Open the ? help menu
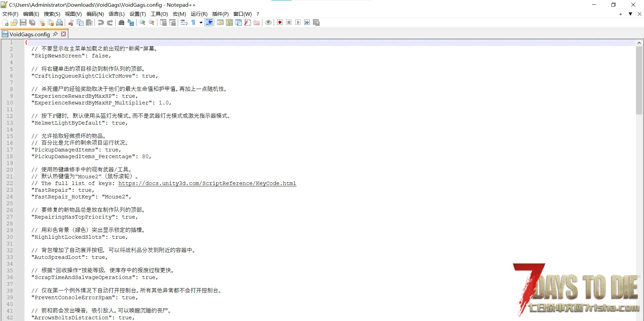644x321 pixels. click(x=258, y=14)
